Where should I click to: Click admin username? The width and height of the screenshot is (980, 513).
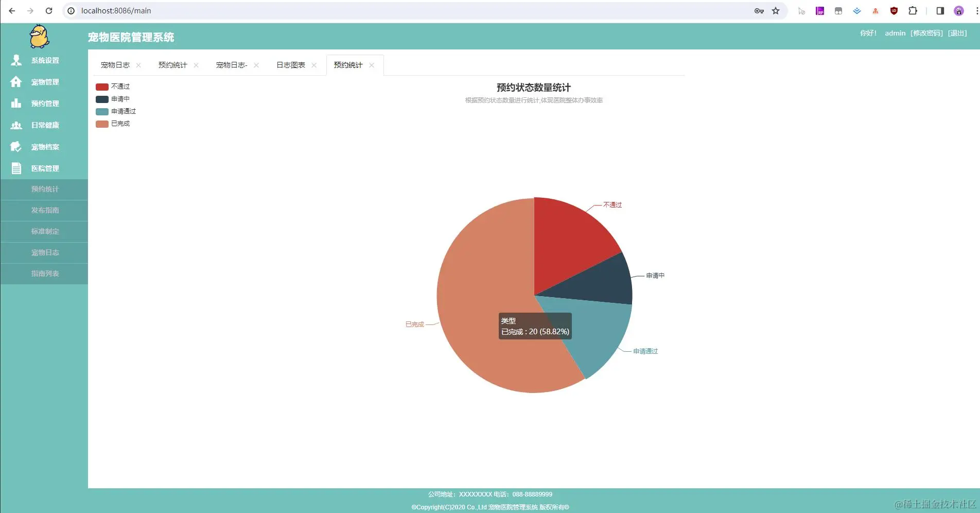coord(895,33)
